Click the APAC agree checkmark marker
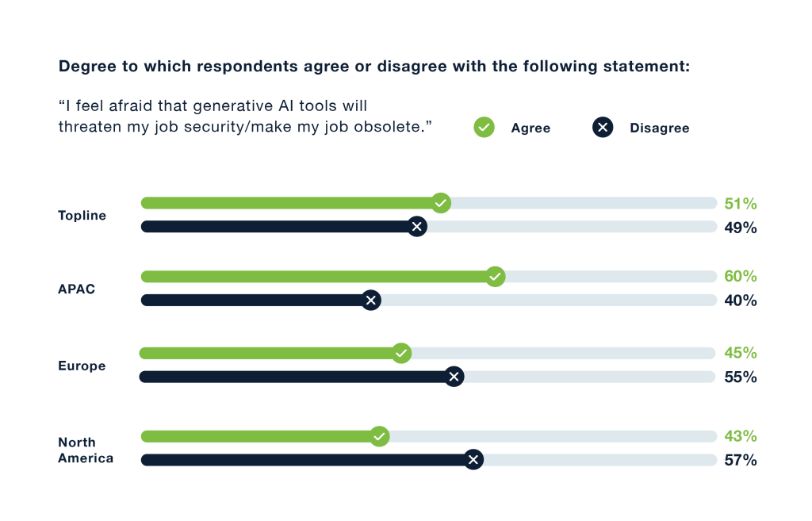 click(495, 277)
